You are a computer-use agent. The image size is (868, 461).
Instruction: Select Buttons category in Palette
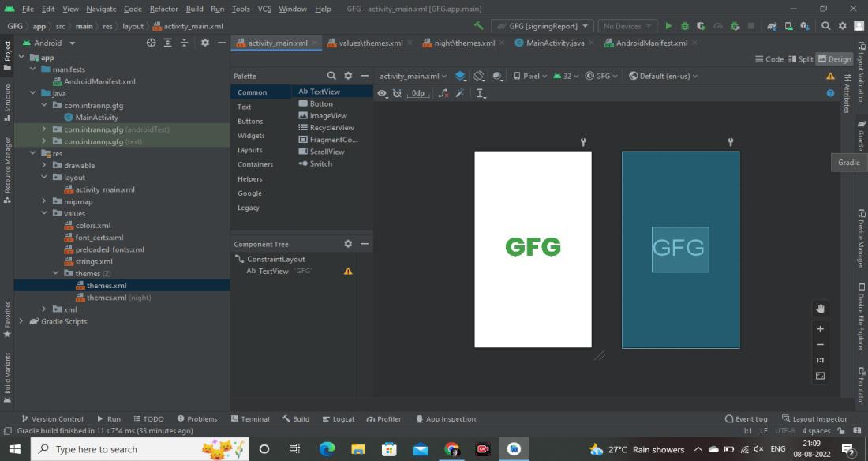click(250, 121)
